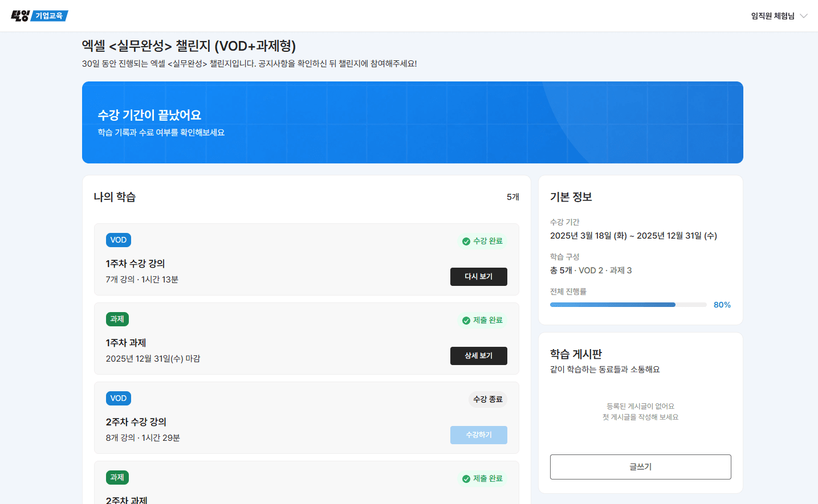Click the 7개 강의 · 1시간 13분 text

pos(142,280)
